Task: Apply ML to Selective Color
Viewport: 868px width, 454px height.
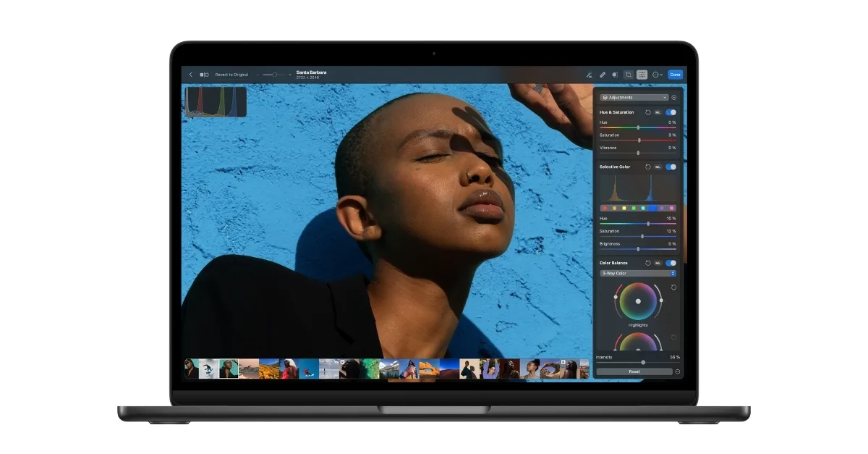Action: tap(658, 167)
